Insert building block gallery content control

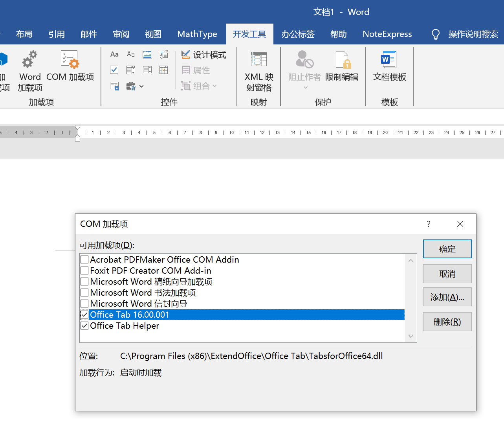[164, 54]
